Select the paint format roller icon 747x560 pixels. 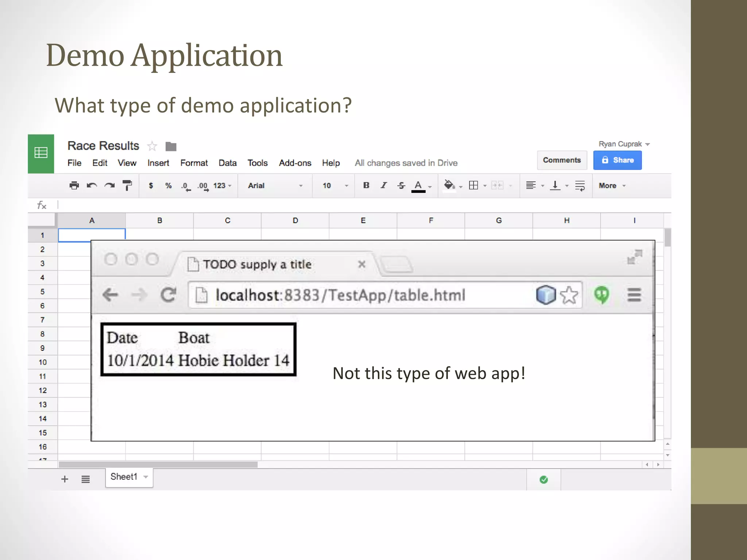point(127,186)
